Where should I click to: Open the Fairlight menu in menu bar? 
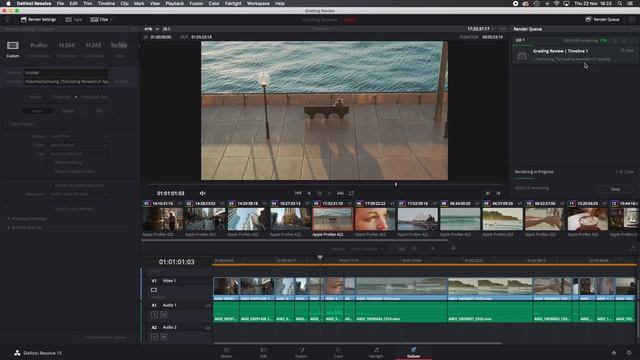pyautogui.click(x=233, y=3)
